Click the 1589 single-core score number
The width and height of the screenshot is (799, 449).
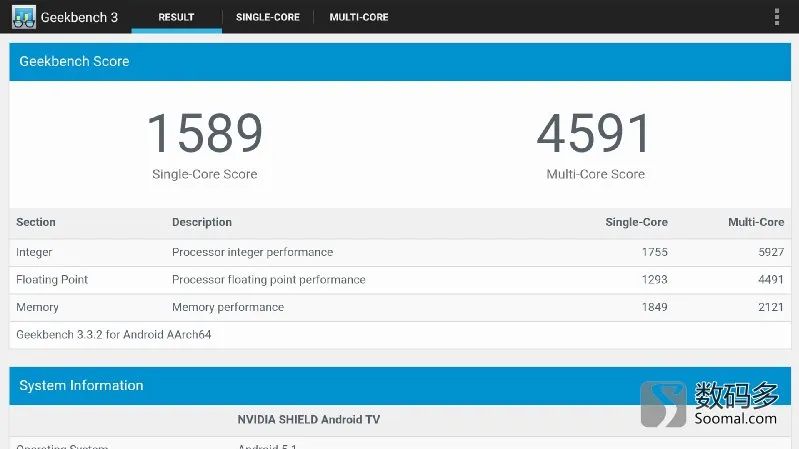[x=205, y=133]
